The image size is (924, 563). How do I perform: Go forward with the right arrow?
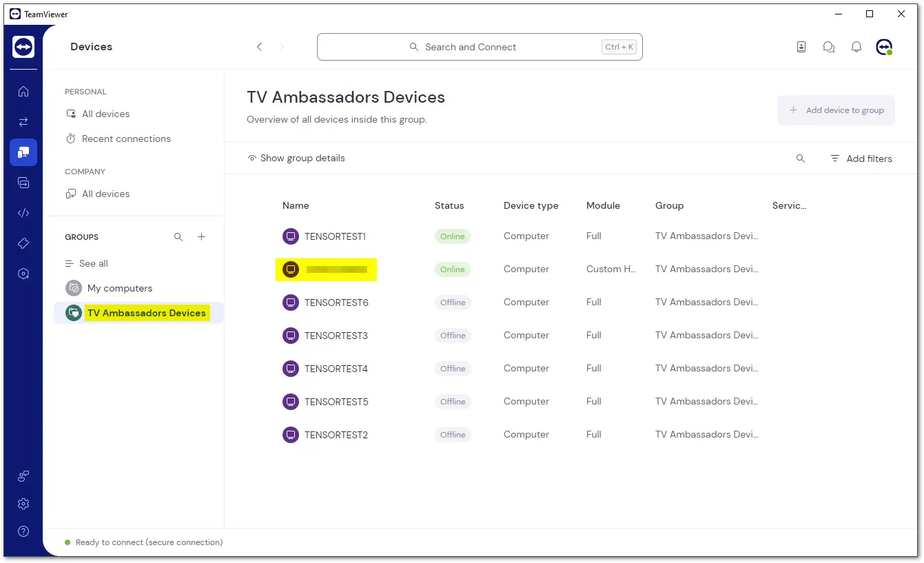pos(281,47)
